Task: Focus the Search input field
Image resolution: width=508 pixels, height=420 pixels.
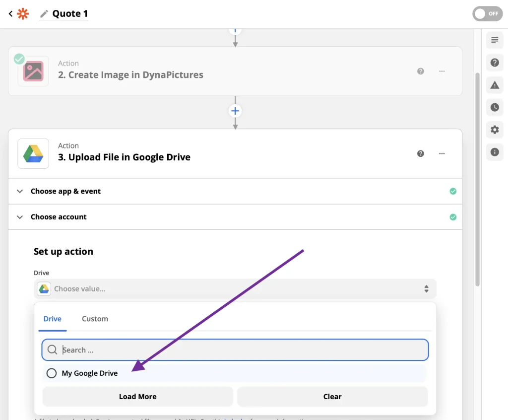Action: pyautogui.click(x=235, y=350)
